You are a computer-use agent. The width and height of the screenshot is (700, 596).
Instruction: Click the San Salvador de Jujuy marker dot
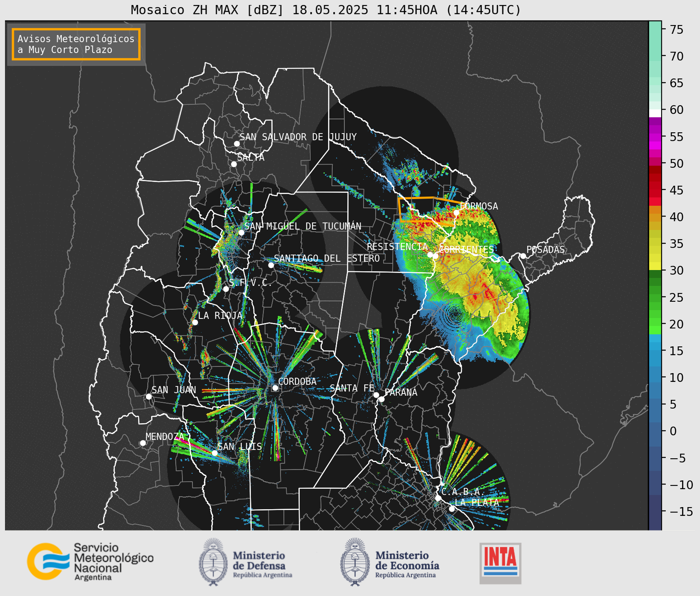[237, 144]
